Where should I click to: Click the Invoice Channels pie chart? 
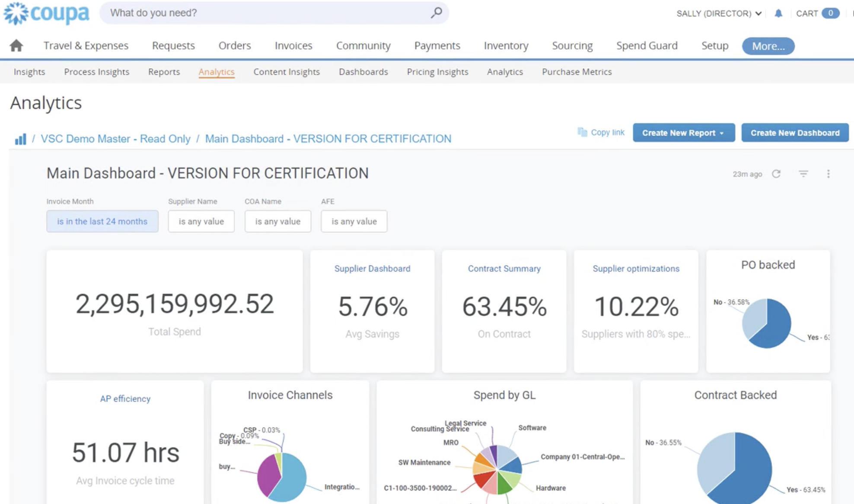tap(282, 477)
